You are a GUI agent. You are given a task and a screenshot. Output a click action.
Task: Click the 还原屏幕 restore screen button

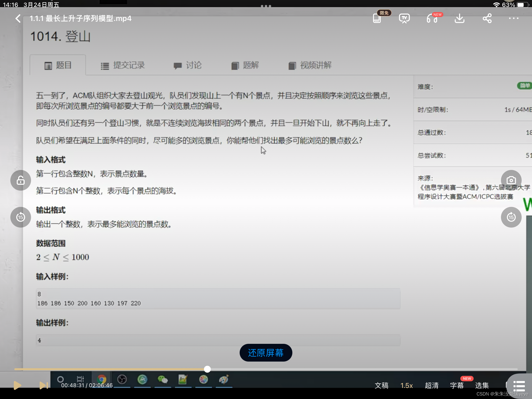(266, 353)
